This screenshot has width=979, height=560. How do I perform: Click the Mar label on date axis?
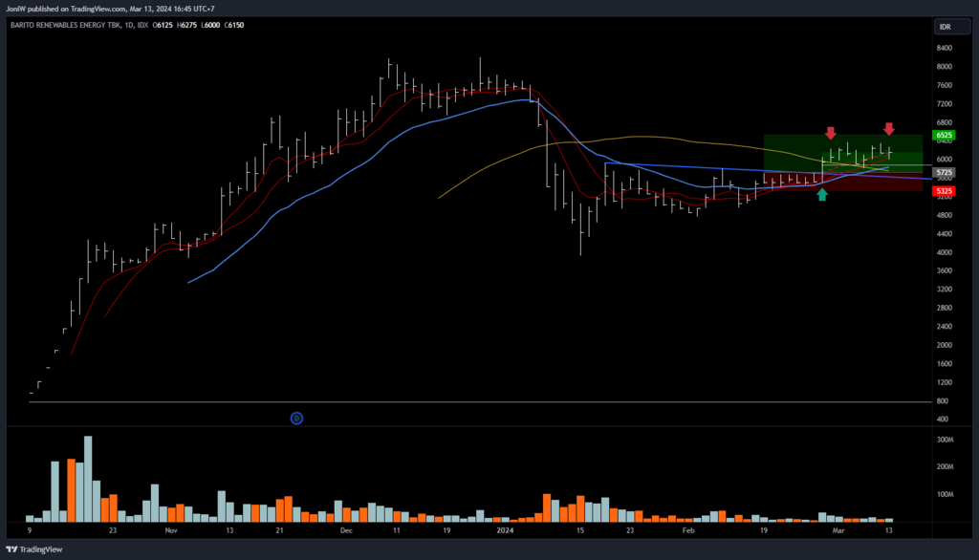click(x=838, y=528)
